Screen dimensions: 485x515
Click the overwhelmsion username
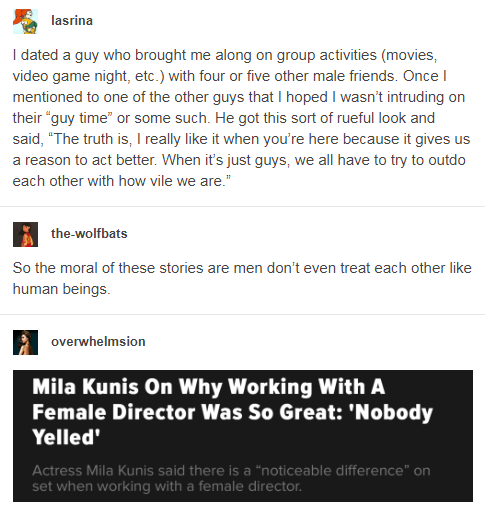pos(98,341)
